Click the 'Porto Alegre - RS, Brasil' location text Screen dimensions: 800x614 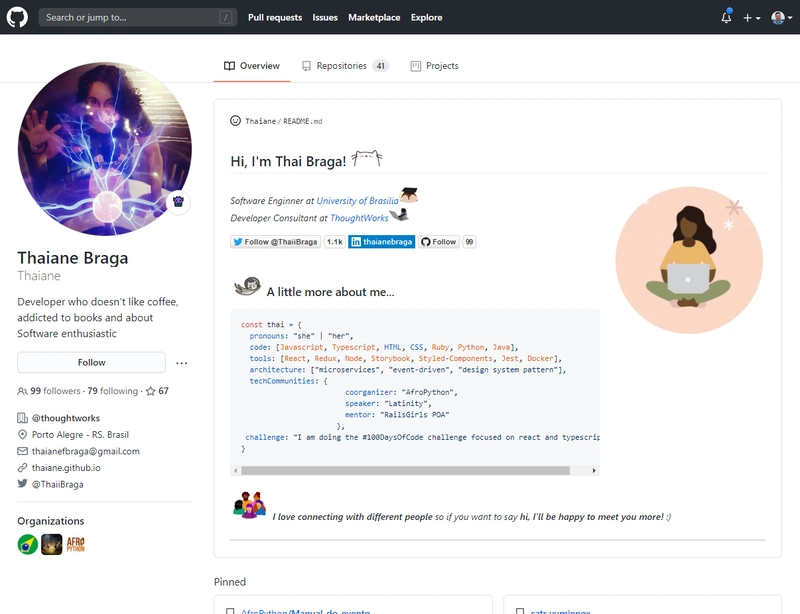[80, 434]
